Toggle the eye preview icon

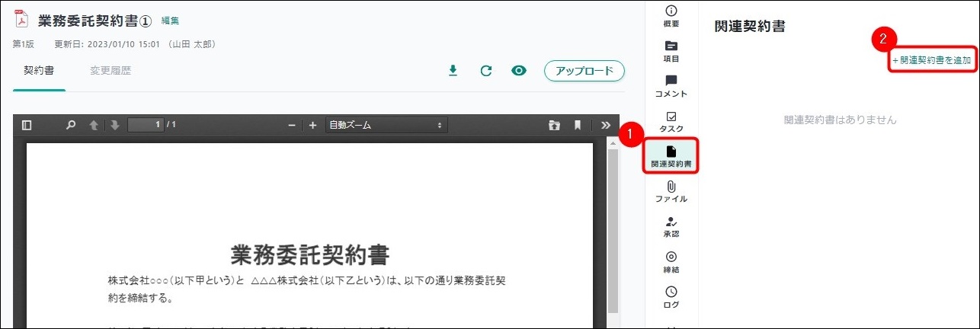[520, 71]
